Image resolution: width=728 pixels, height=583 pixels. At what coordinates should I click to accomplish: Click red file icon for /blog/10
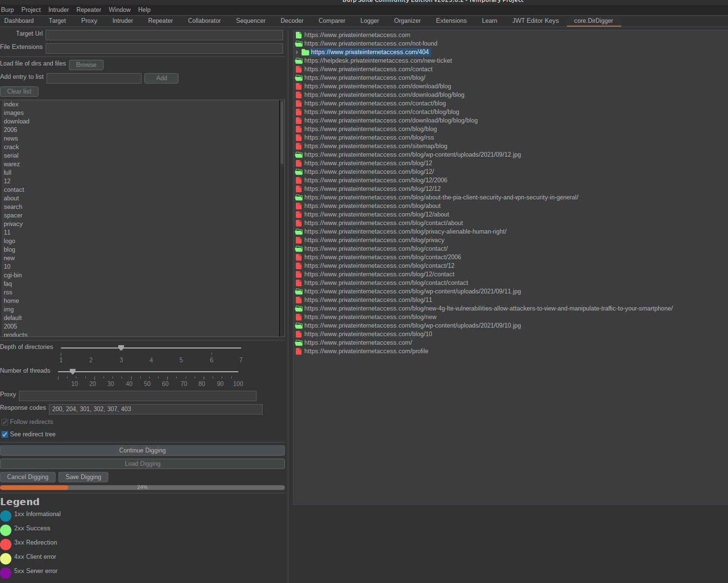click(x=299, y=334)
